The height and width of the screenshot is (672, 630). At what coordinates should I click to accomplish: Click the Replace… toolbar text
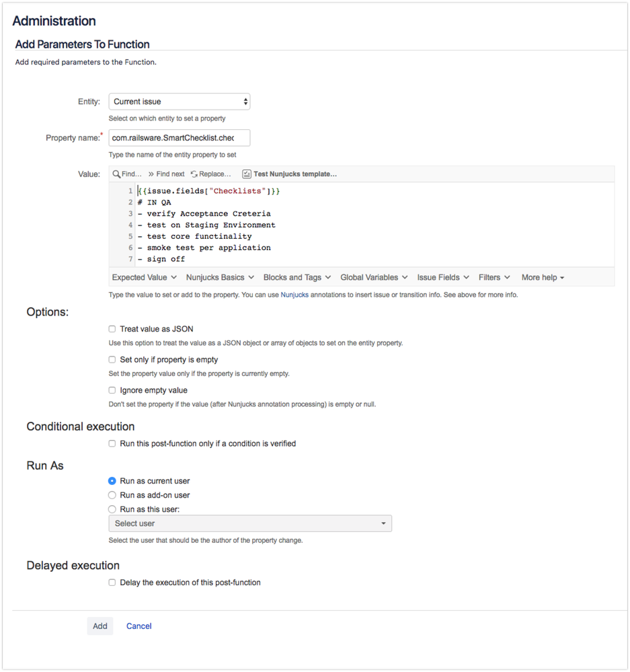(215, 174)
